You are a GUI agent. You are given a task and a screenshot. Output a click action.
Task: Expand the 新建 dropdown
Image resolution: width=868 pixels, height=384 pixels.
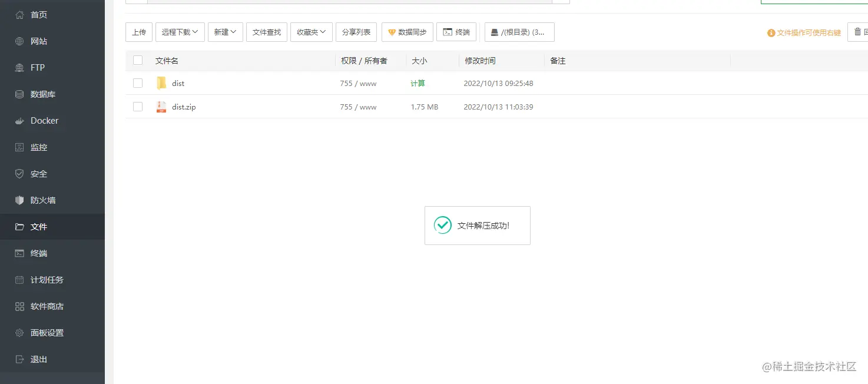[x=226, y=32]
